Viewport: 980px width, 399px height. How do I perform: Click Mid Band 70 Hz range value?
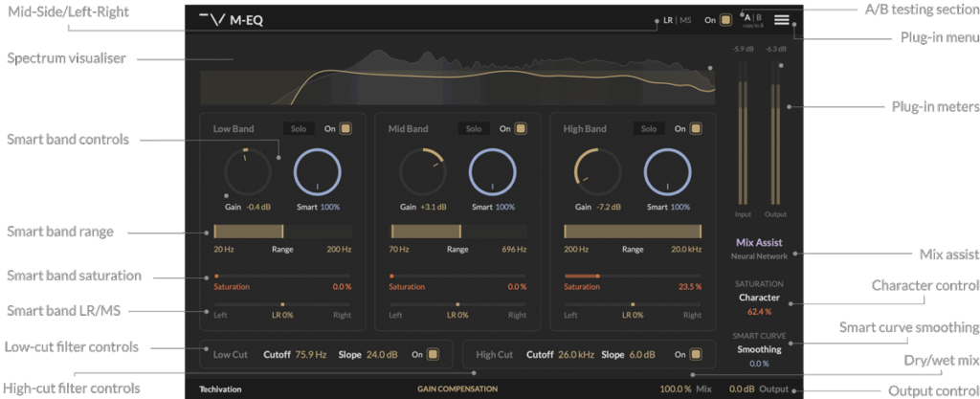[399, 249]
